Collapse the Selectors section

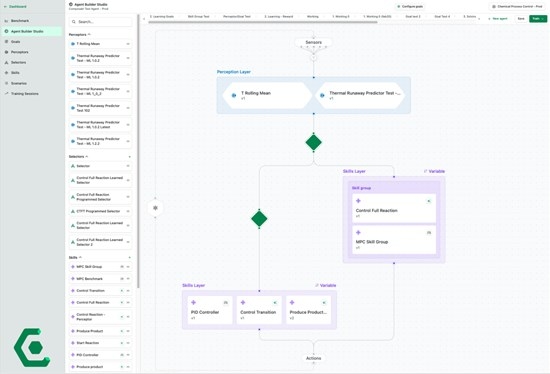(87, 156)
